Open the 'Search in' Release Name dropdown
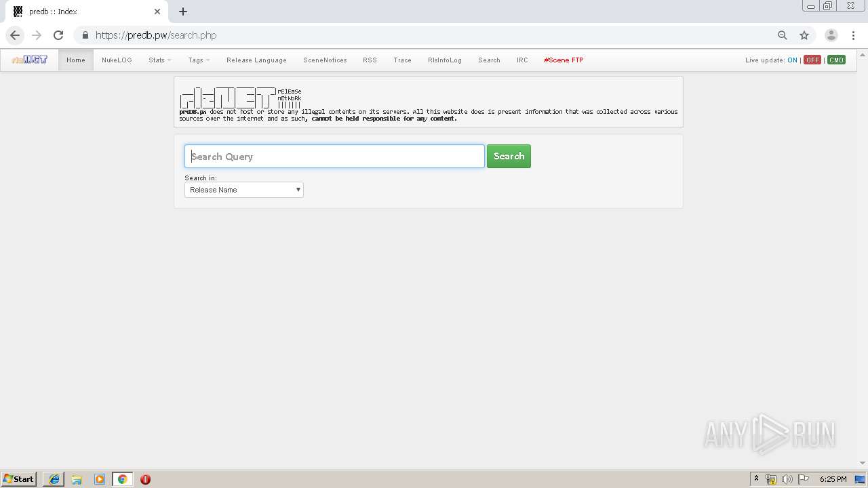Image resolution: width=868 pixels, height=488 pixels. (244, 190)
